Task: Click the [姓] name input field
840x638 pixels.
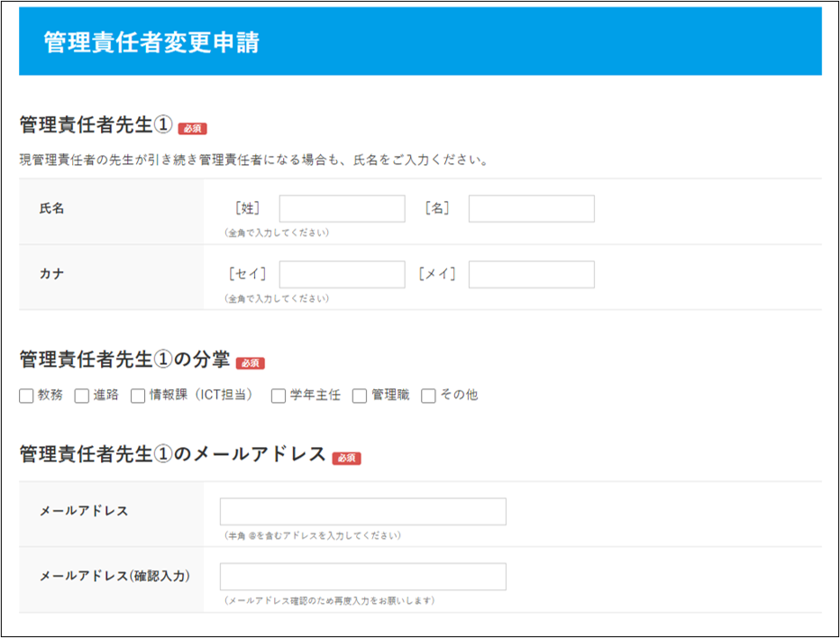Action: pos(342,208)
